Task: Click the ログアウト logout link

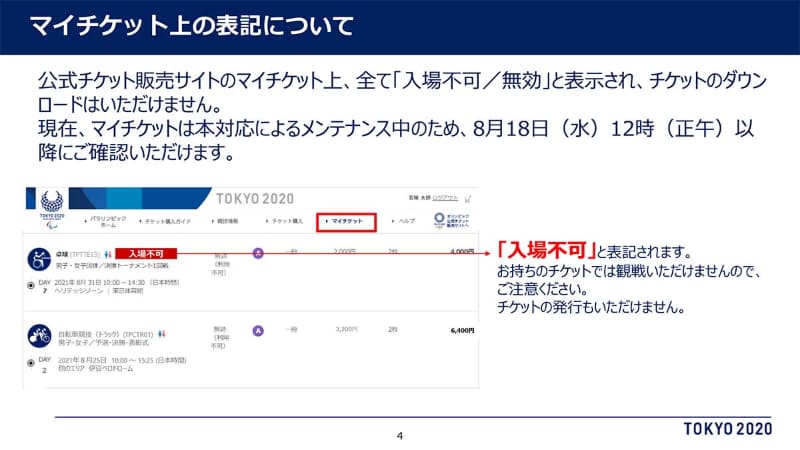Action: coord(445,197)
